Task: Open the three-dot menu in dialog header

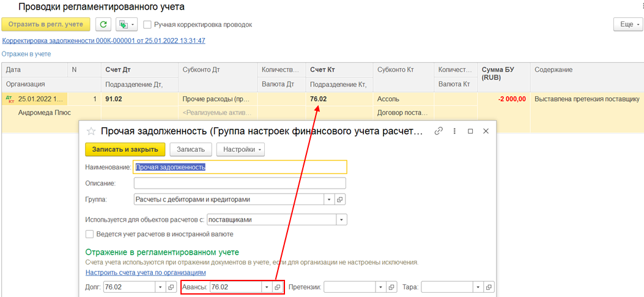Action: coord(454,131)
